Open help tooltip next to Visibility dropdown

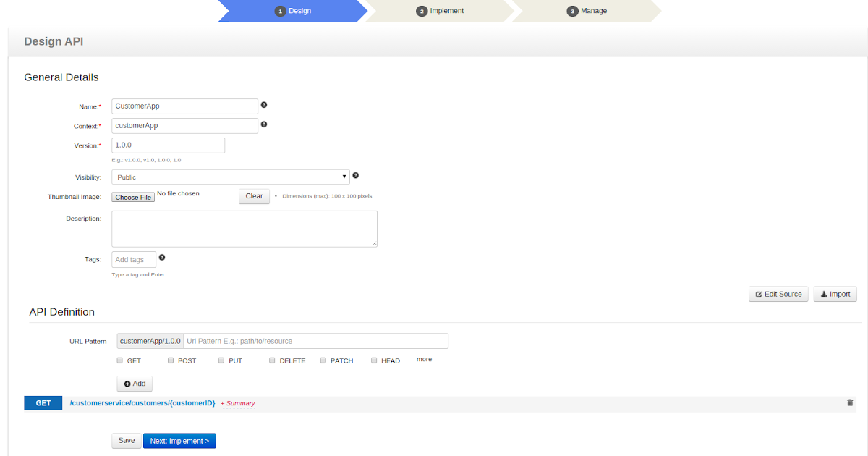[x=355, y=175]
